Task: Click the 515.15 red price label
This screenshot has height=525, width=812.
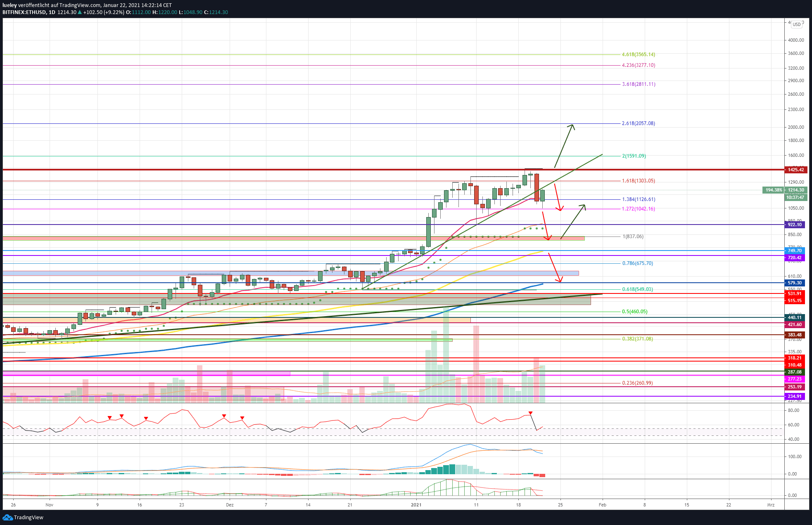Action: (x=795, y=300)
